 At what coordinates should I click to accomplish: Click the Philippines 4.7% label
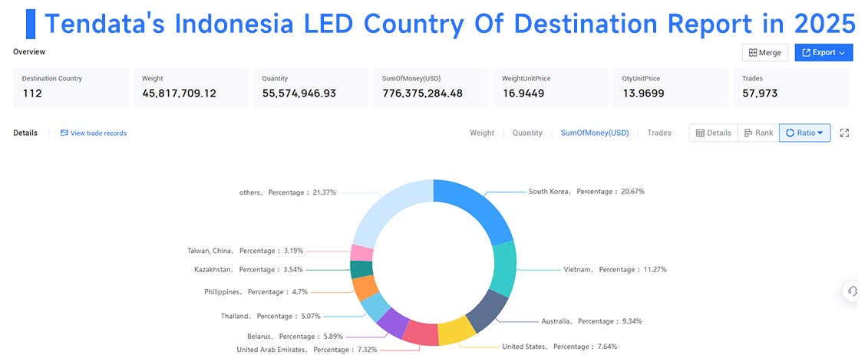tap(256, 291)
